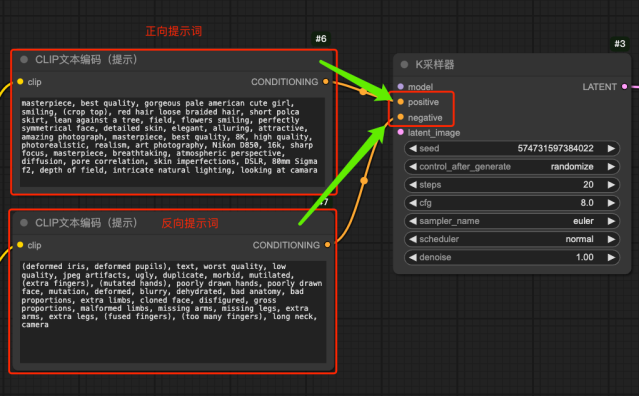Collapse the positive CLIP text encode node dot

pos(24,60)
